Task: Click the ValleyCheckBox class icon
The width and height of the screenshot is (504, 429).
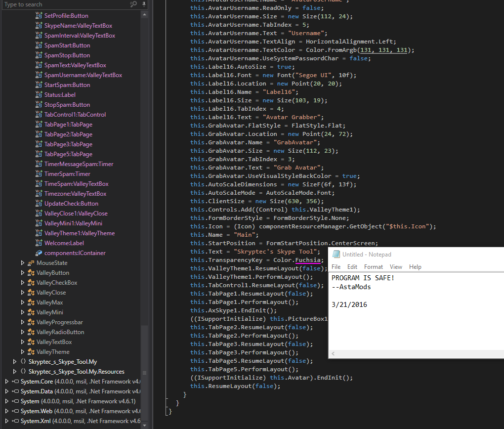Action: (x=31, y=283)
